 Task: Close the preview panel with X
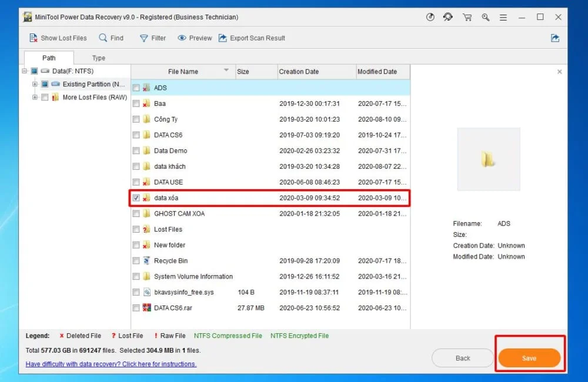560,72
